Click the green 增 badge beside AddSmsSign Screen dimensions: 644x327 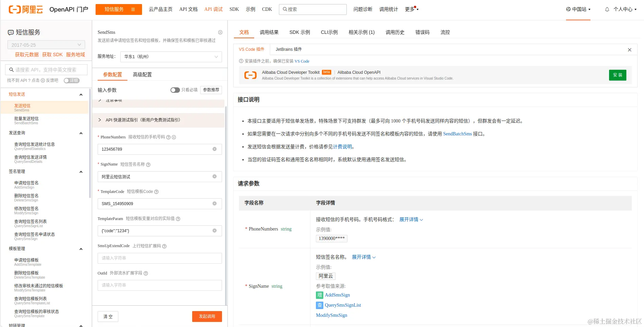pyautogui.click(x=320, y=295)
